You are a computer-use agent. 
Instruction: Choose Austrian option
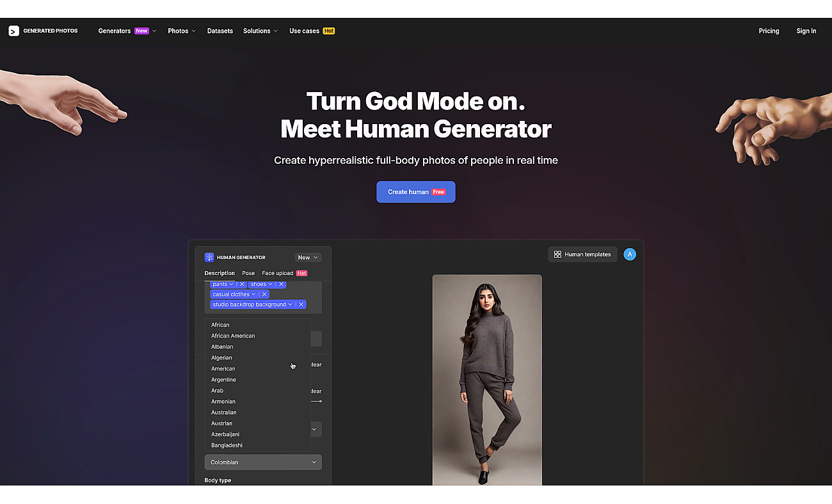[257, 423]
